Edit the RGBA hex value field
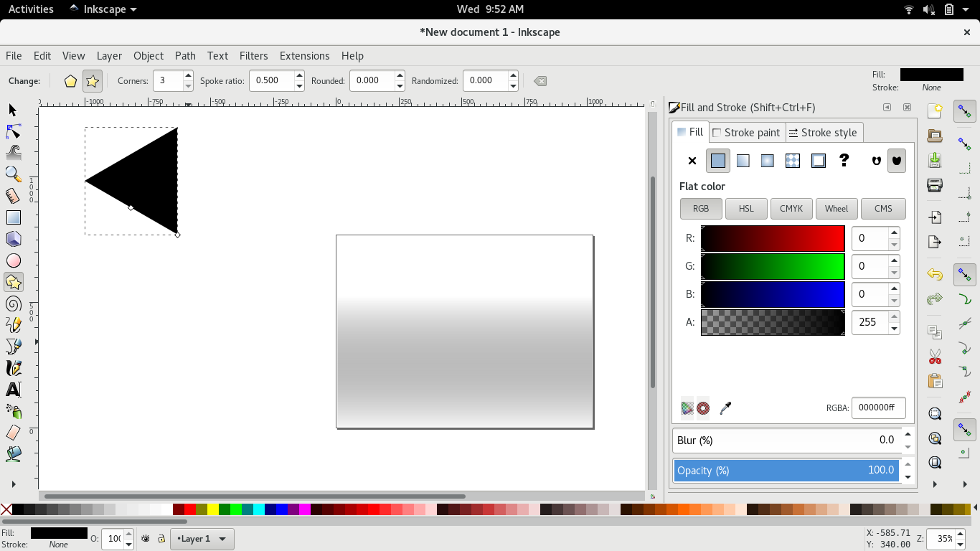This screenshot has width=980, height=551. (878, 408)
